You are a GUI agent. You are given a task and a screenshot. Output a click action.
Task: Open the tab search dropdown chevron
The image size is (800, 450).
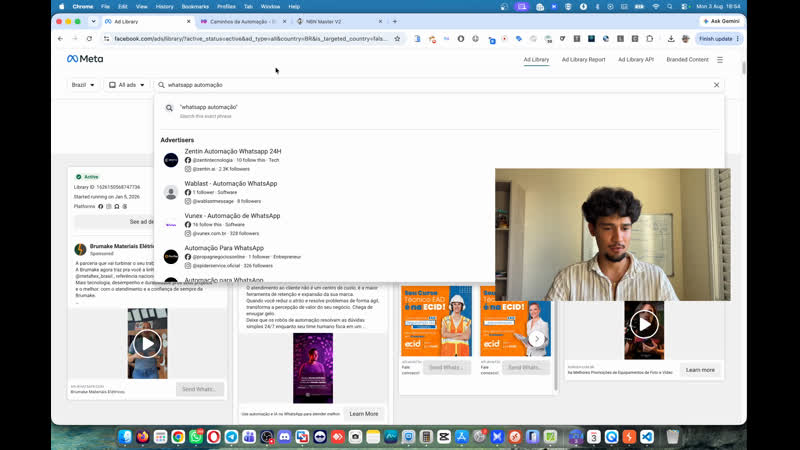93,21
